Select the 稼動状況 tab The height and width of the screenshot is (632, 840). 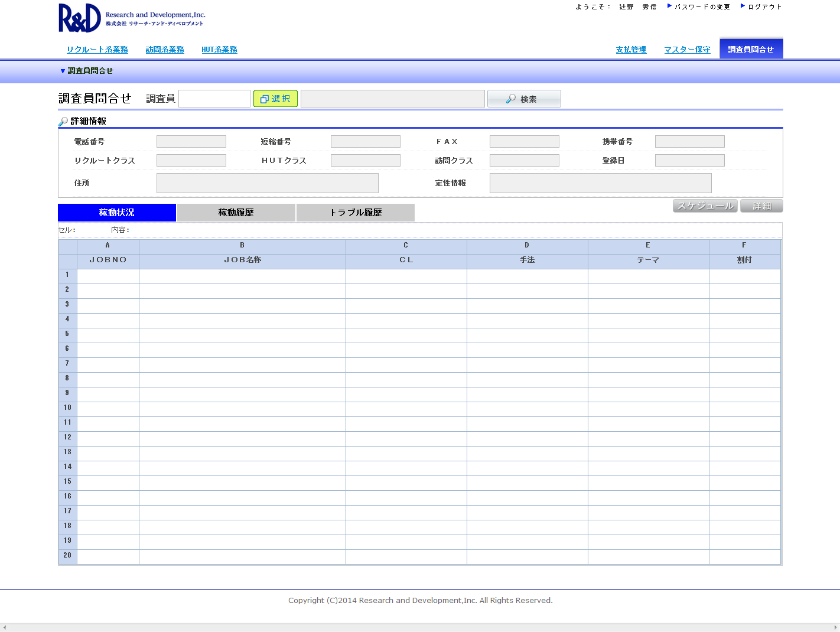coord(117,213)
